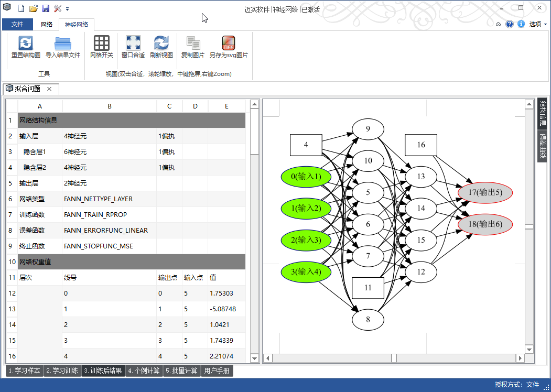Screen dimensions: 551x392
Task: Open the 结构信息 side panel
Action: (x=543, y=113)
